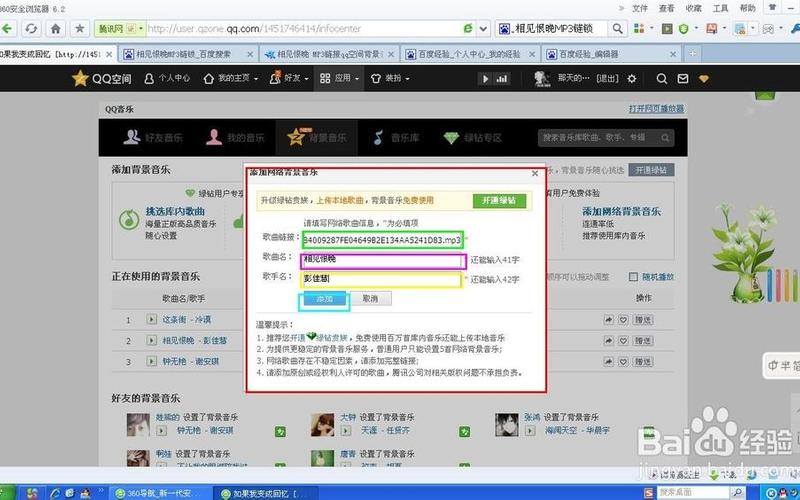Open the 我的音乐 tab

pos(235,138)
